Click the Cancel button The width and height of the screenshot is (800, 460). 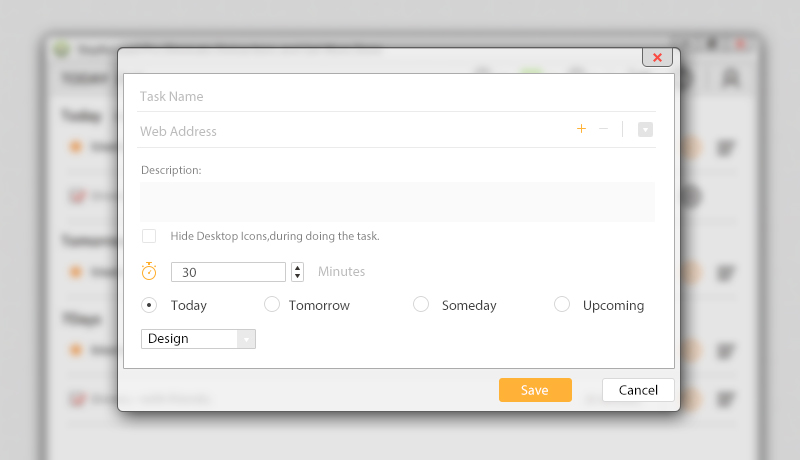point(638,390)
